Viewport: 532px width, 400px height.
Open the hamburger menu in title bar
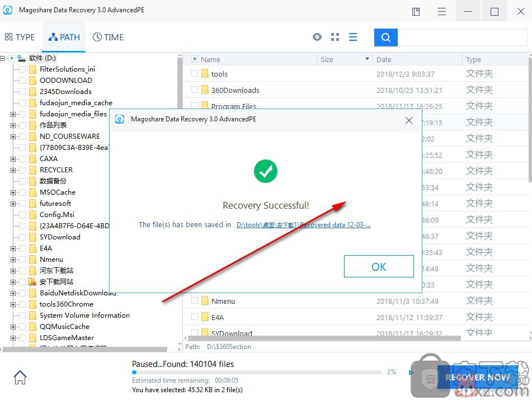(x=442, y=12)
